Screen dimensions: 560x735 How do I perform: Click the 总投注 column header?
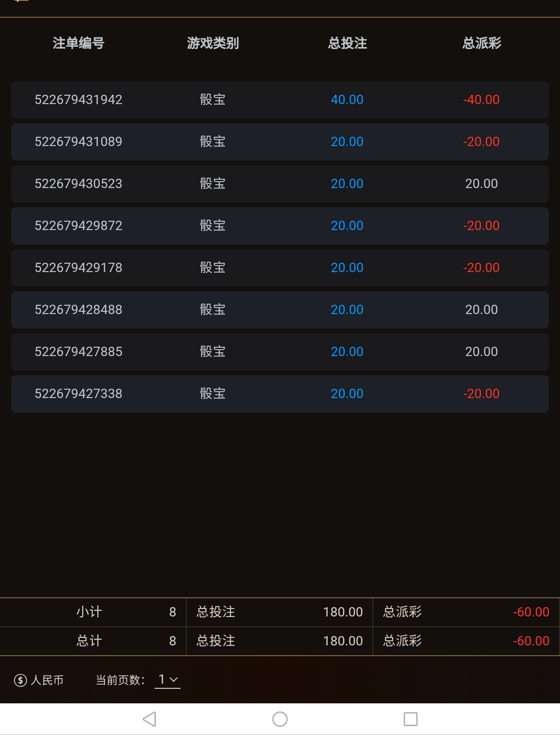point(347,43)
